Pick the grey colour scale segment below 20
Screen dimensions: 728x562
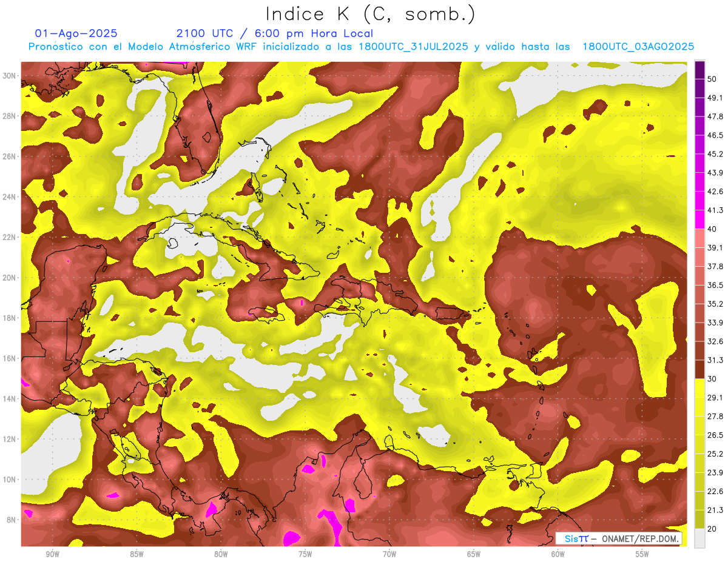(699, 537)
